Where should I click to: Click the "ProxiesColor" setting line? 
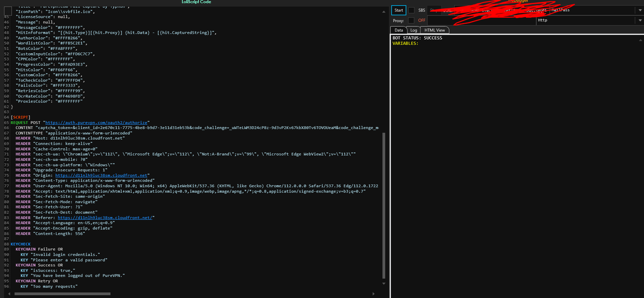49,101
